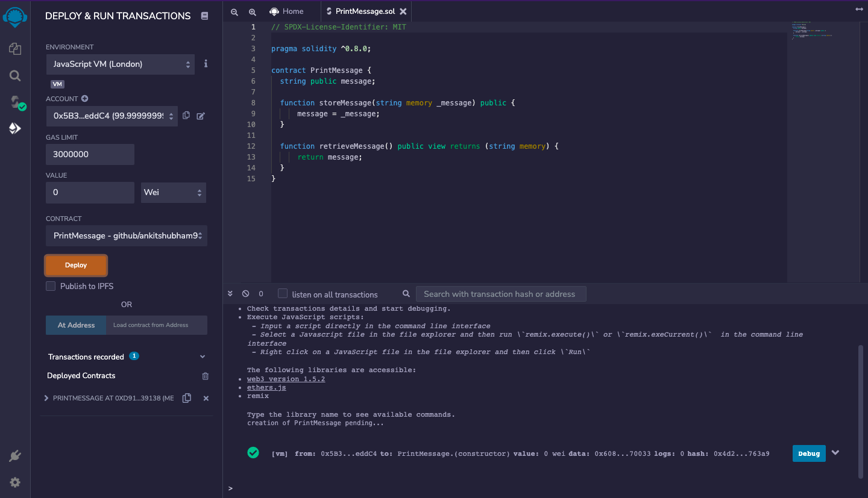Image resolution: width=868 pixels, height=498 pixels.
Task: Click the VM badge label
Action: [57, 84]
